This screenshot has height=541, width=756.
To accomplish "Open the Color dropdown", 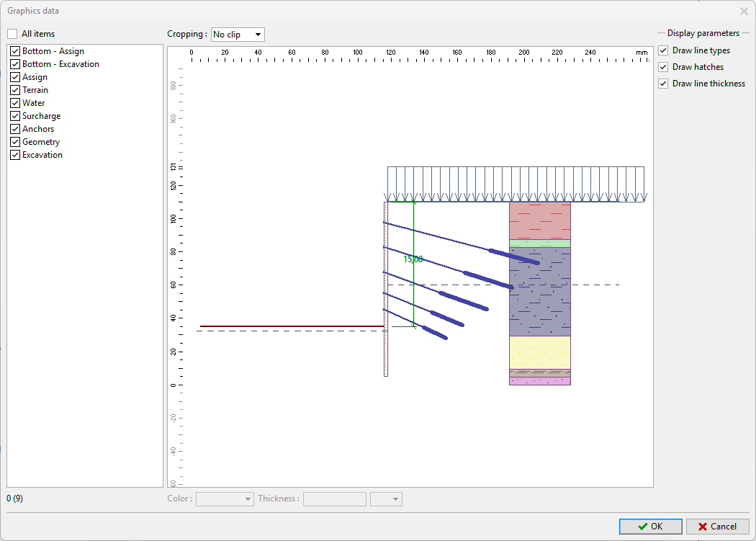I will [x=225, y=499].
